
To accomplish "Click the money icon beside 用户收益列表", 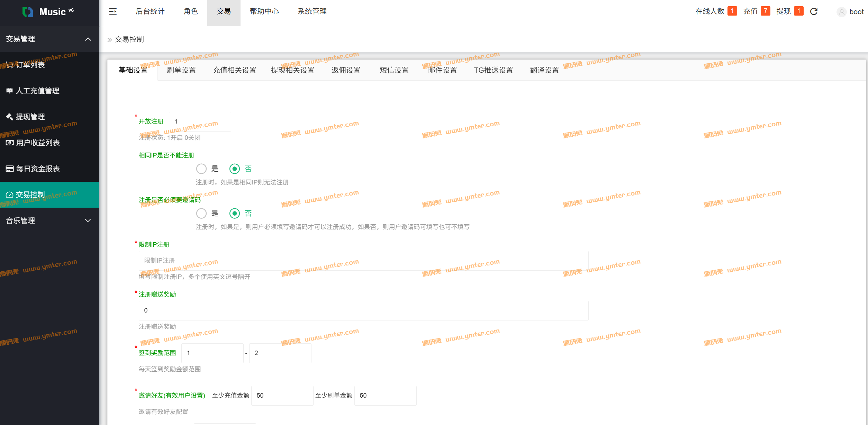I will (x=10, y=143).
